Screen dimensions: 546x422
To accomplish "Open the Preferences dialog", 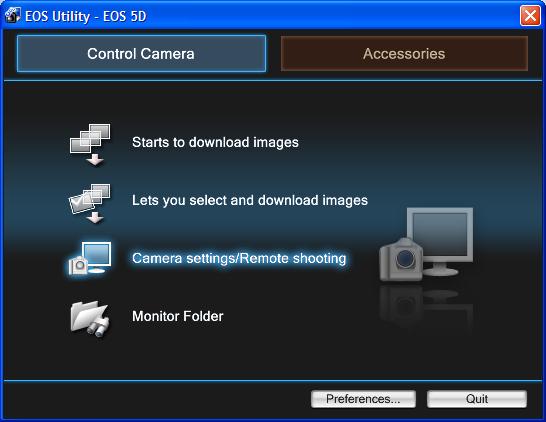I will point(363,399).
